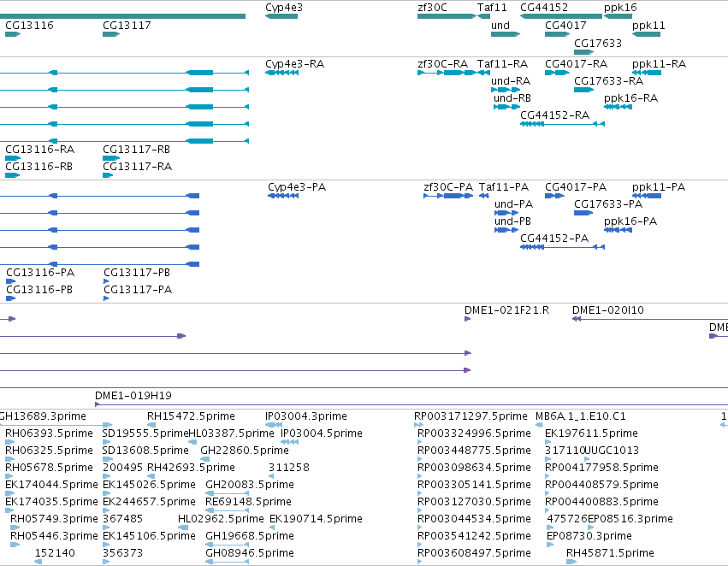Screen dimensions: 728x566
Task: Select the RP003608497.5prime EST label
Action: [474, 553]
